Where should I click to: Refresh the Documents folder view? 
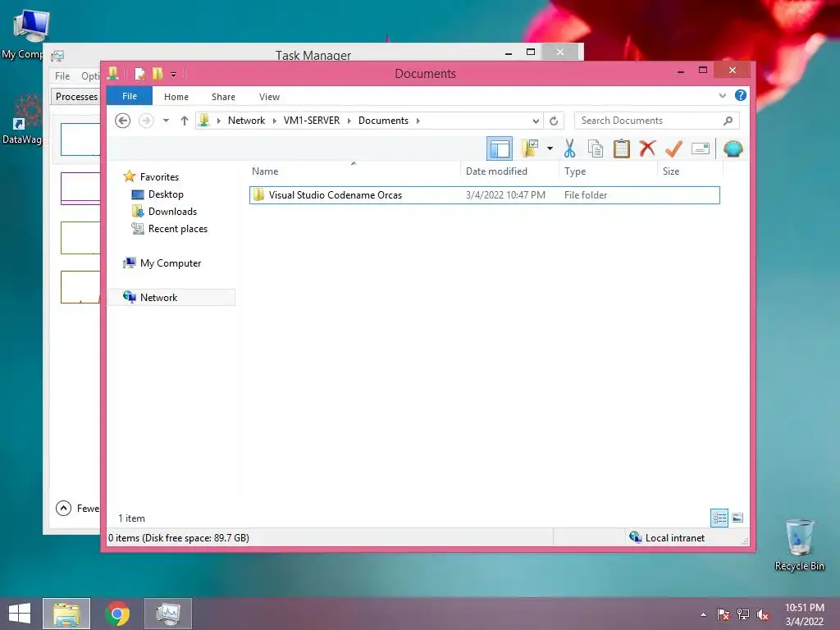(554, 121)
